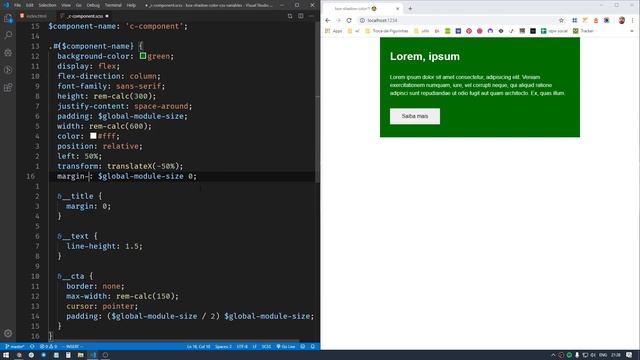The height and width of the screenshot is (360, 640).
Task: Open a new Chrome tab with plus button
Action: (x=410, y=9)
